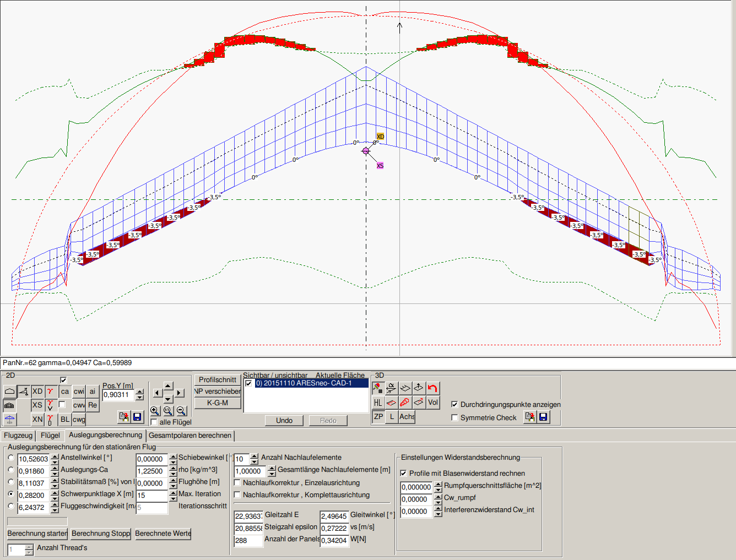Image resolution: width=736 pixels, height=560 pixels.
Task: Click the Vol button in 3D panel
Action: (433, 403)
